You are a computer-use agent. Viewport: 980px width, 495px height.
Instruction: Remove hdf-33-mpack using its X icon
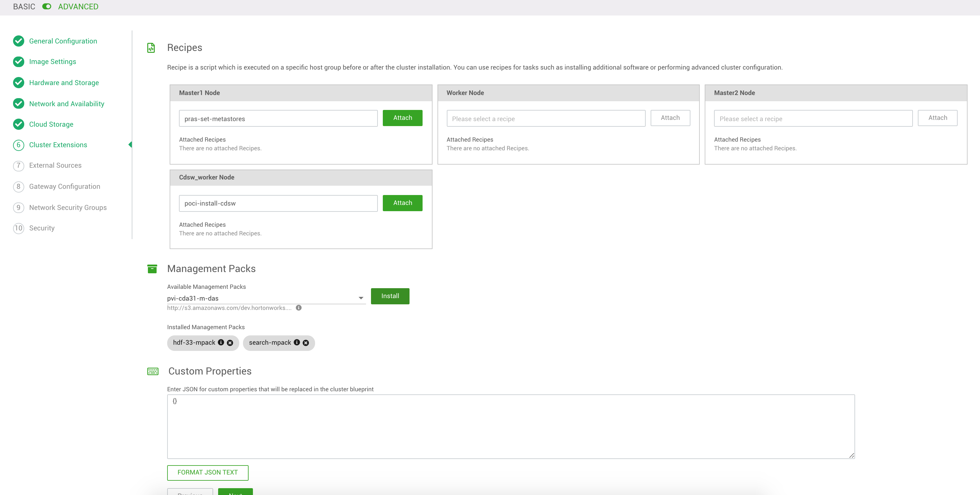(230, 343)
